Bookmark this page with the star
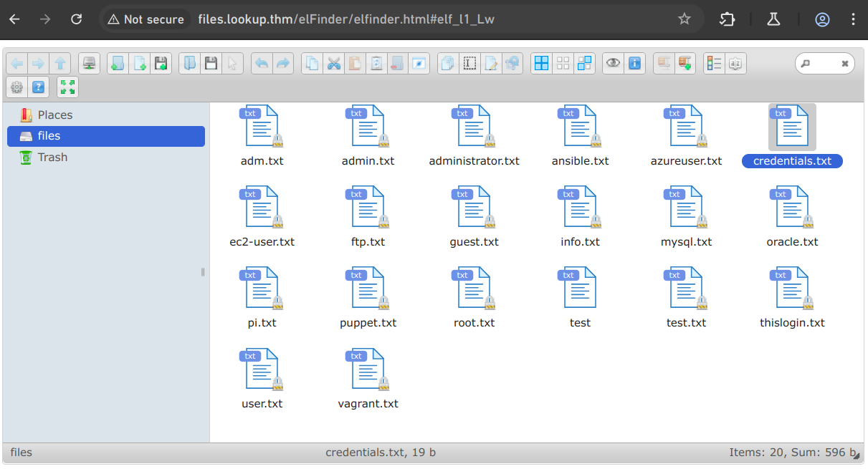This screenshot has width=868, height=469. [685, 19]
